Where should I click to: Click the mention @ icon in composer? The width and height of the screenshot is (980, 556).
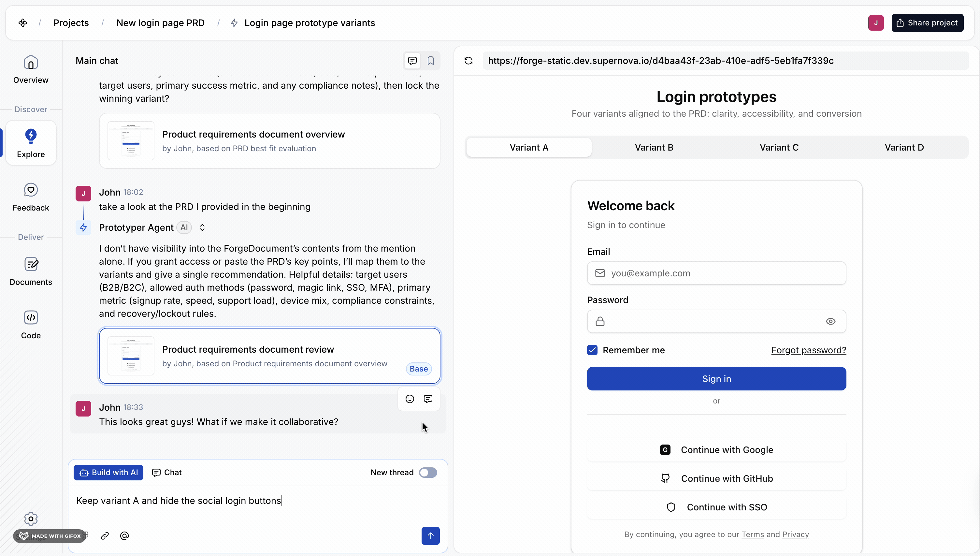coord(124,536)
